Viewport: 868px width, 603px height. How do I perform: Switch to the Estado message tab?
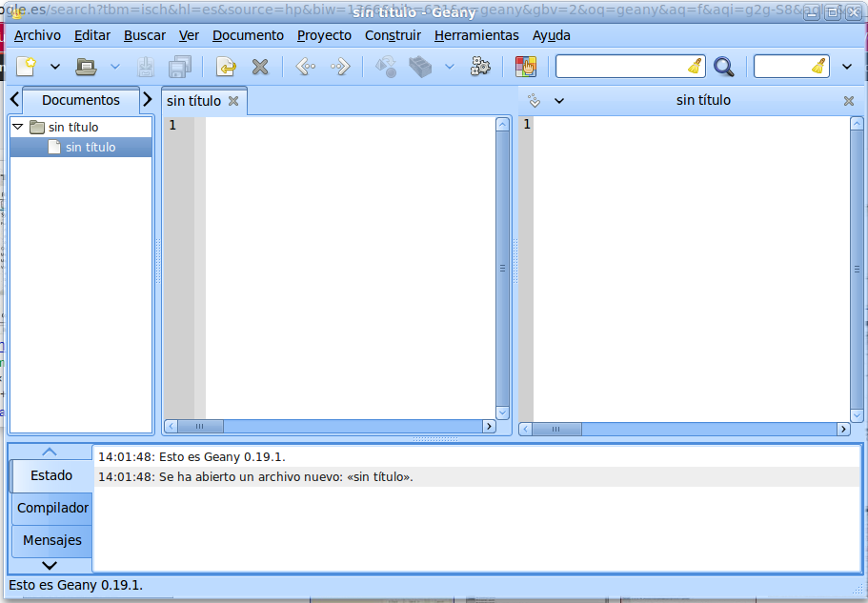click(51, 475)
